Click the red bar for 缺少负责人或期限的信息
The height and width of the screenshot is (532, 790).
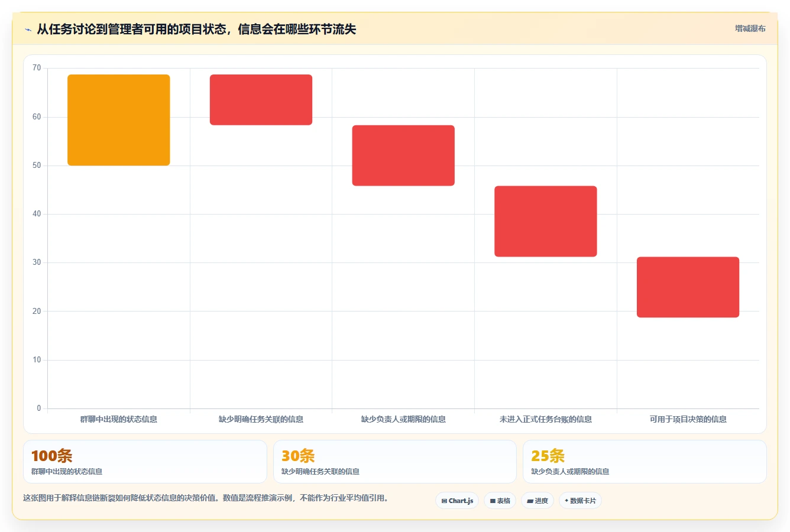[x=403, y=155]
